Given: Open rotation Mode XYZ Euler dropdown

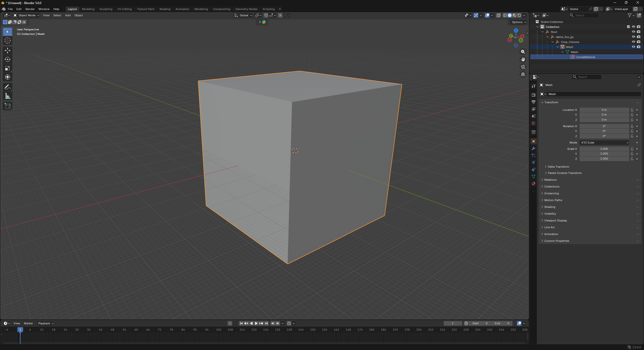Looking at the screenshot, I should tap(604, 143).
